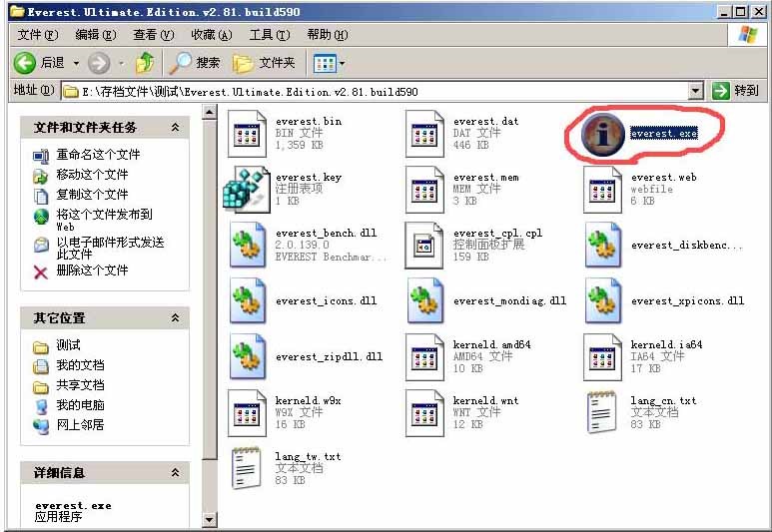Click 删除这个文件 task link

coord(92,270)
